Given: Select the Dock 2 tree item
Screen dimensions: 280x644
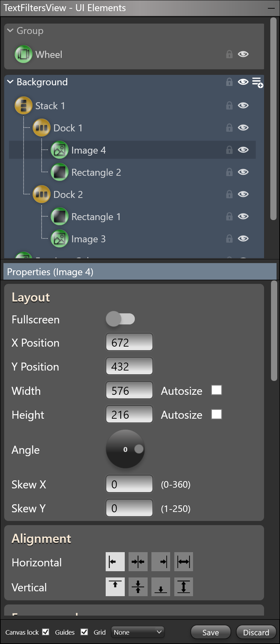Looking at the screenshot, I should point(68,195).
